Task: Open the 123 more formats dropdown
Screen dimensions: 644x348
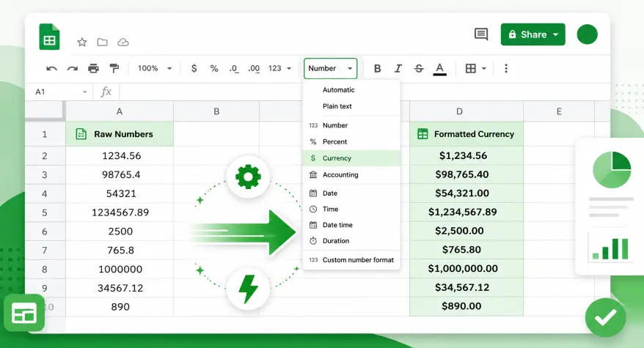Action: (x=279, y=69)
